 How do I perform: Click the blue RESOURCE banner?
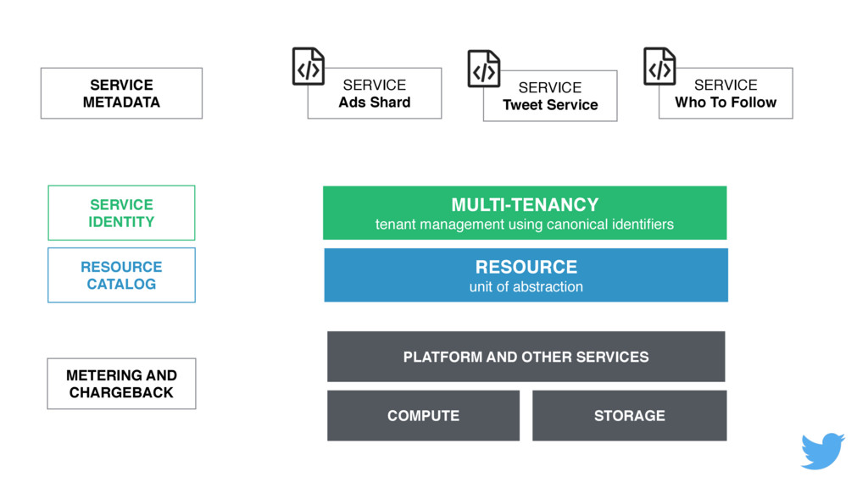[x=526, y=275]
